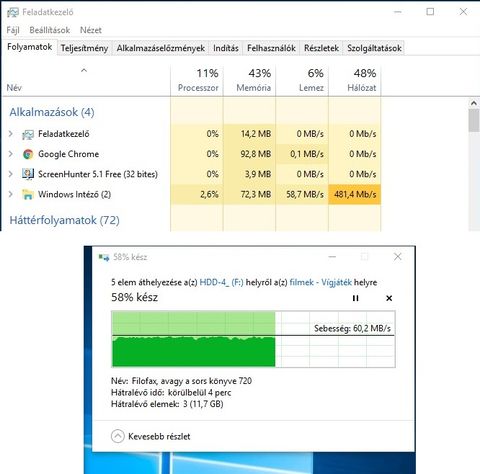Click the Kevesebb részlet label
This screenshot has height=474, width=480.
pos(159,437)
